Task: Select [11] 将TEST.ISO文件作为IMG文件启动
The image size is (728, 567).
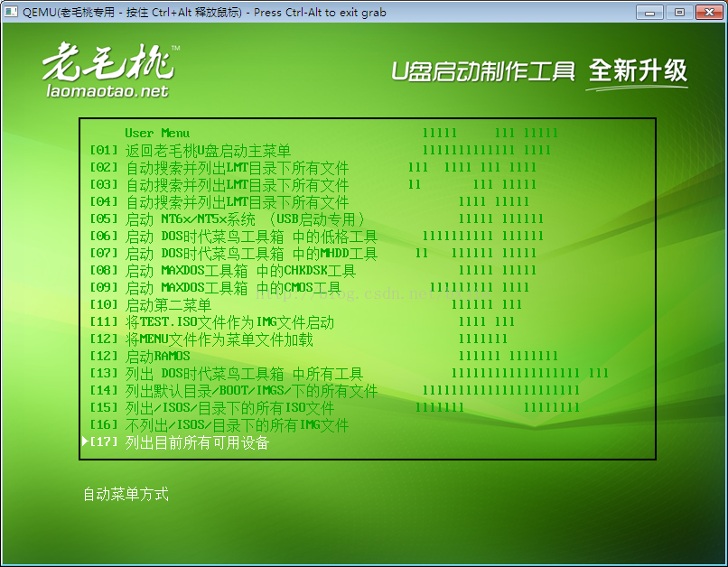Action: 211,322
